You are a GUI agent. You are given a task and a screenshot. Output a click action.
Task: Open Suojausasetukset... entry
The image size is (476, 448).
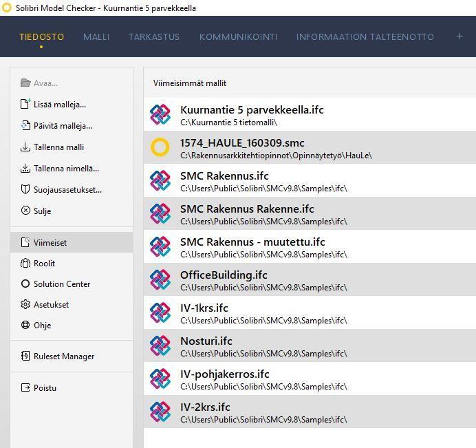coord(72,189)
